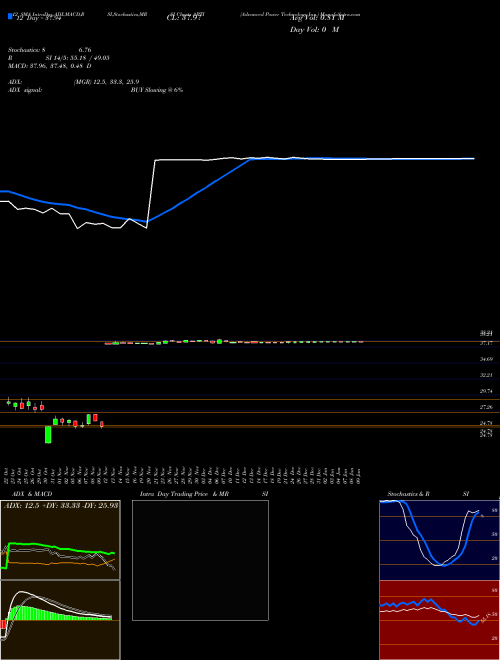Click the blue 12-day SMA line on the upper chart

tap(198, 193)
